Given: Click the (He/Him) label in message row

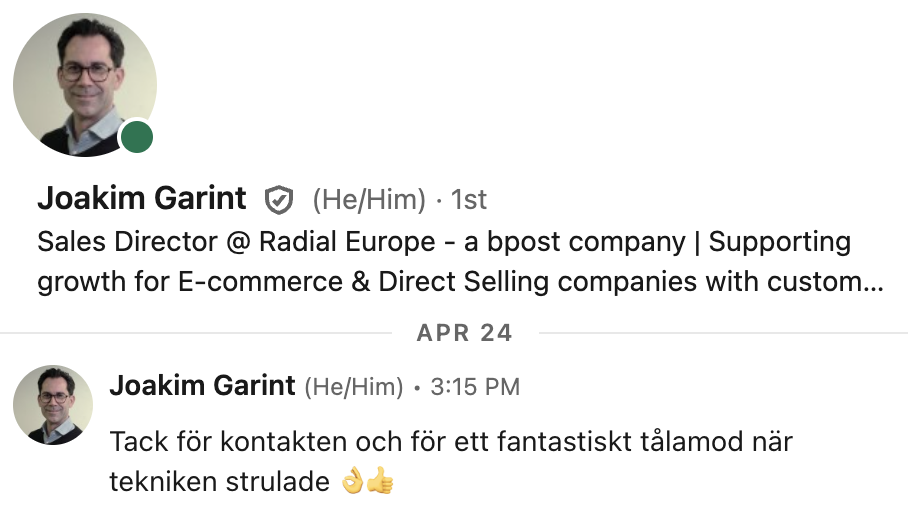Looking at the screenshot, I should tap(353, 387).
